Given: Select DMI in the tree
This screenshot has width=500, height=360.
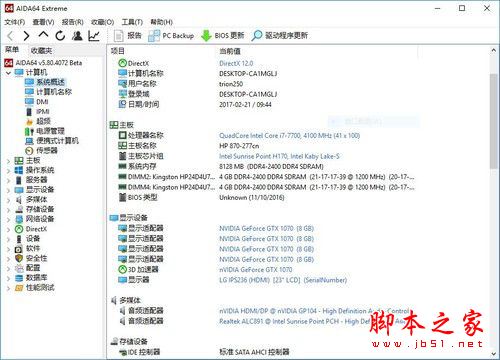Looking at the screenshot, I should coord(37,102).
